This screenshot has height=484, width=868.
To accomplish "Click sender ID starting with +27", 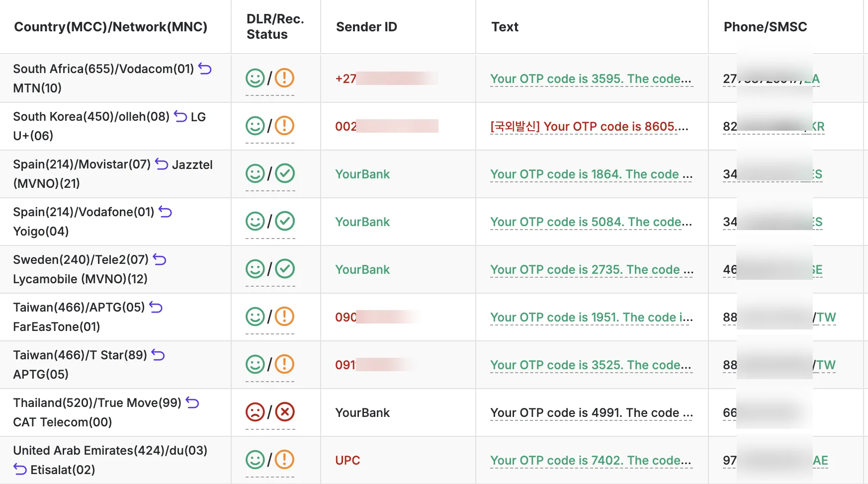I will (x=387, y=79).
